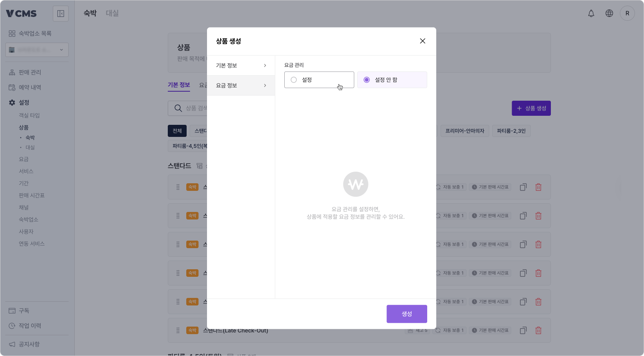Screen dimensions: 644x356
Task: Duplicate the first 스탠다드 product via copy icon
Action: point(523,187)
